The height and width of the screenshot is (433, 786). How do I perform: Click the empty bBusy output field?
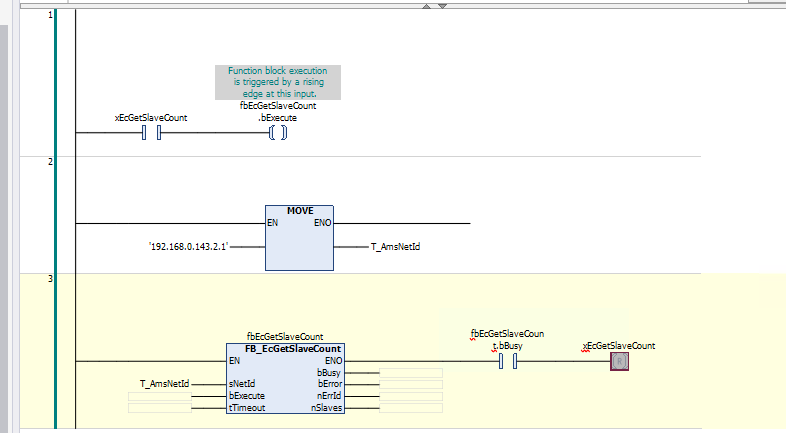tap(411, 373)
